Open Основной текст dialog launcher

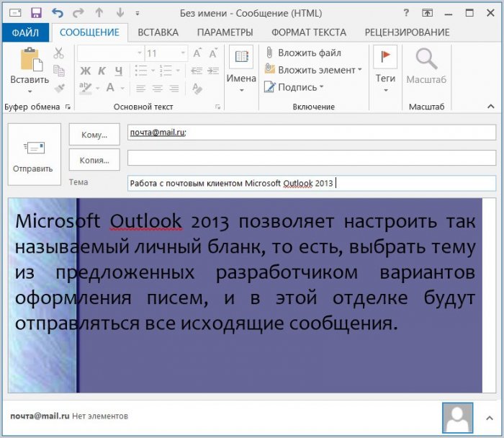tap(218, 107)
